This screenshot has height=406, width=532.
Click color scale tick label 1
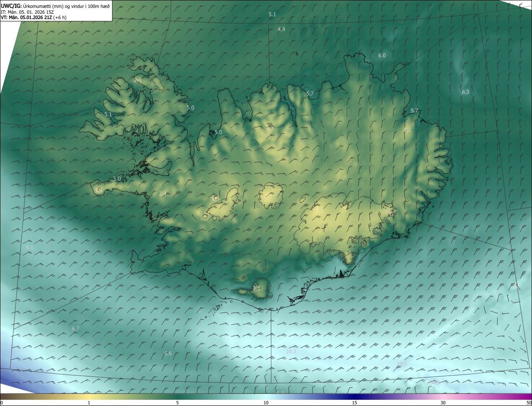89,403
